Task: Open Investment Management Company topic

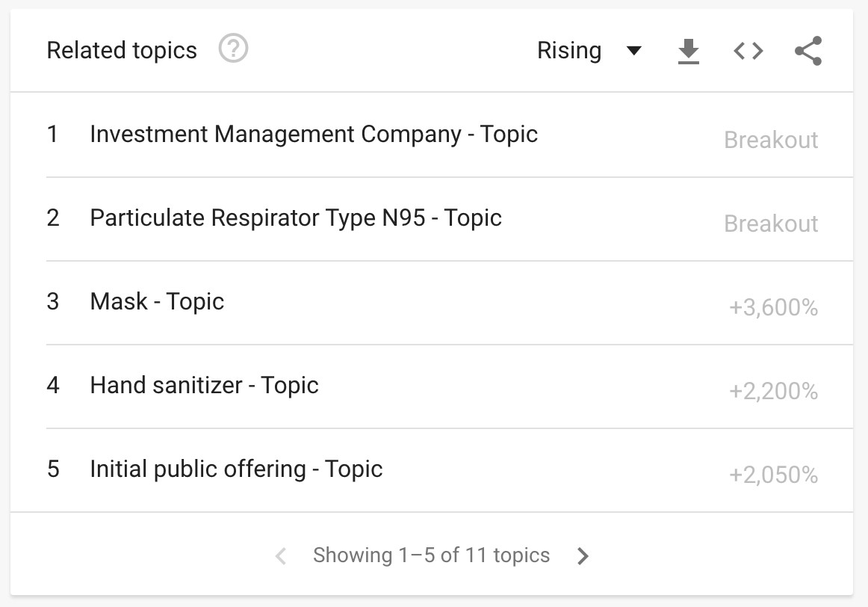Action: coord(314,135)
